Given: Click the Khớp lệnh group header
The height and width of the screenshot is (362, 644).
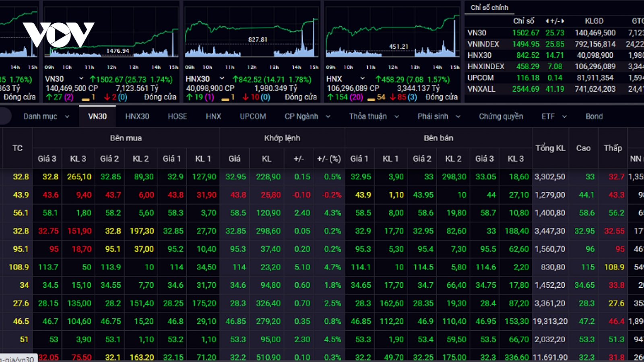Looking at the screenshot, I should (x=282, y=138).
